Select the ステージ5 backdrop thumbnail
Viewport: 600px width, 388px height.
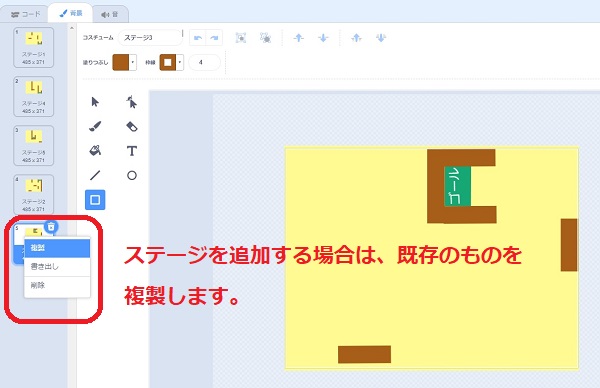tap(34, 145)
